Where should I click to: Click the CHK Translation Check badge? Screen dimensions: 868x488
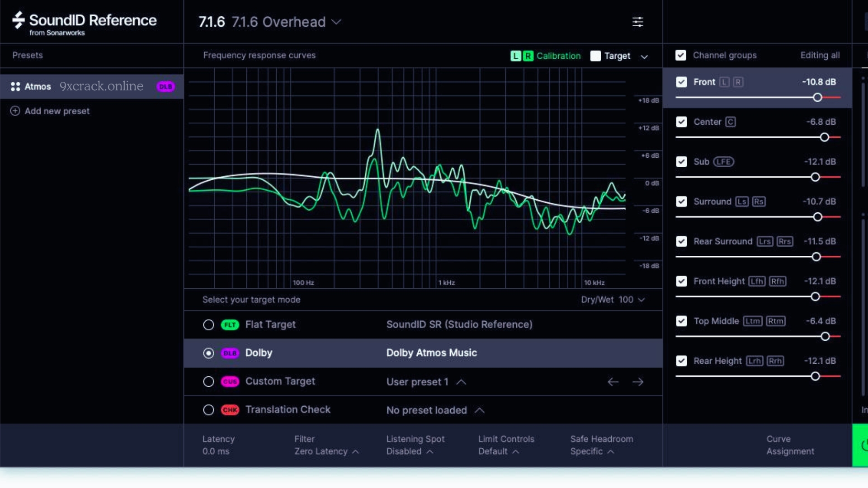click(230, 410)
